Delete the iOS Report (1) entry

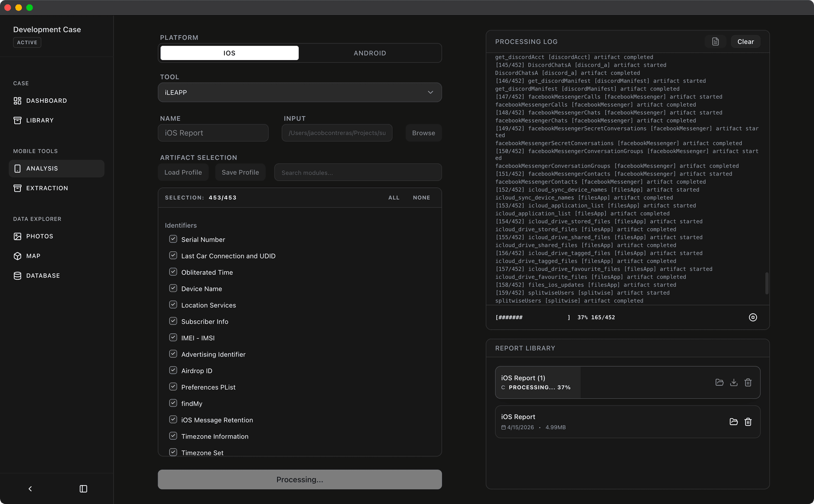(x=748, y=382)
